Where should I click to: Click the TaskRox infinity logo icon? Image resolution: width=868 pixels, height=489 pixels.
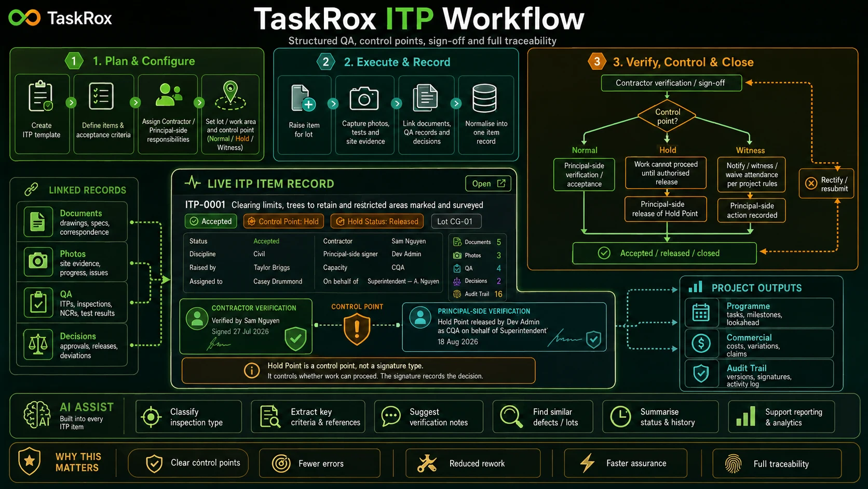pyautogui.click(x=24, y=18)
